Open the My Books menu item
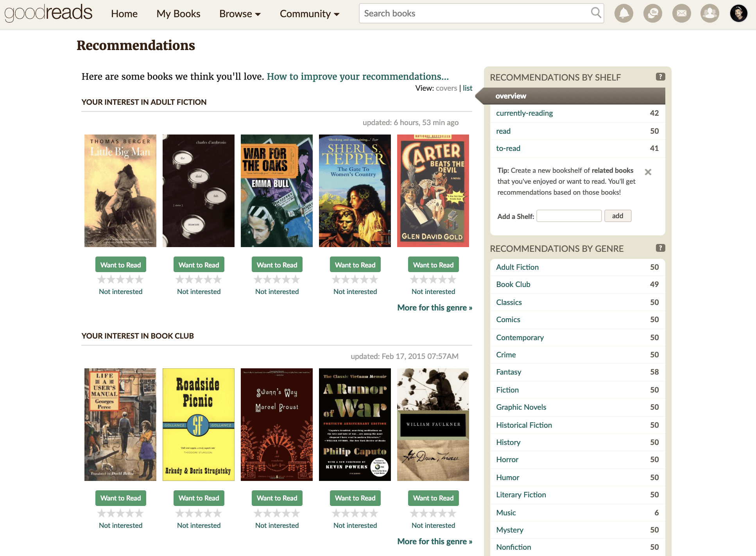756x556 pixels. 178,13
